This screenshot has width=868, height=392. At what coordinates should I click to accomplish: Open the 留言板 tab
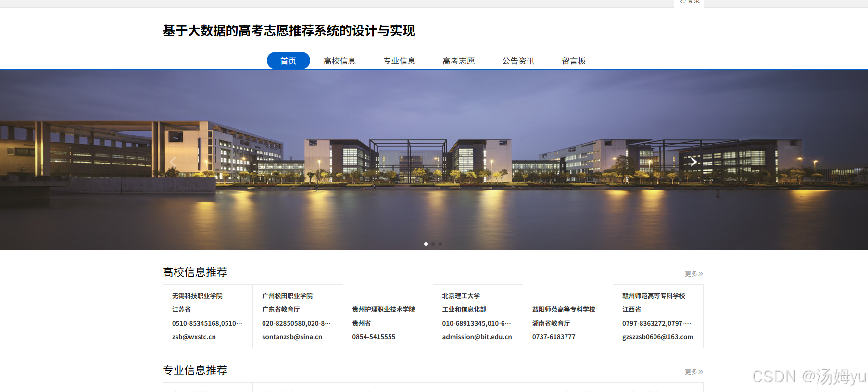point(574,61)
